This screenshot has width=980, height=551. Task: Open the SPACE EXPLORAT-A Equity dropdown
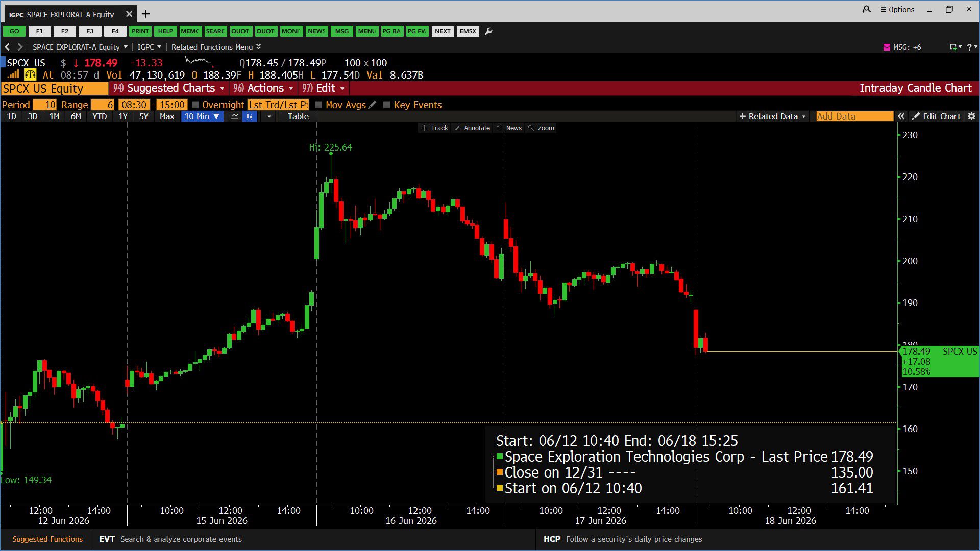click(80, 47)
